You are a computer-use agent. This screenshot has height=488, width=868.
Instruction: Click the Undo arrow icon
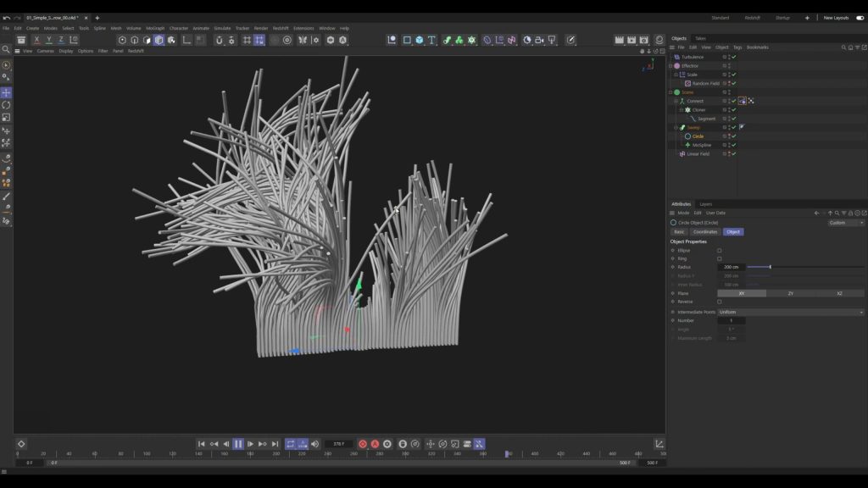6,18
